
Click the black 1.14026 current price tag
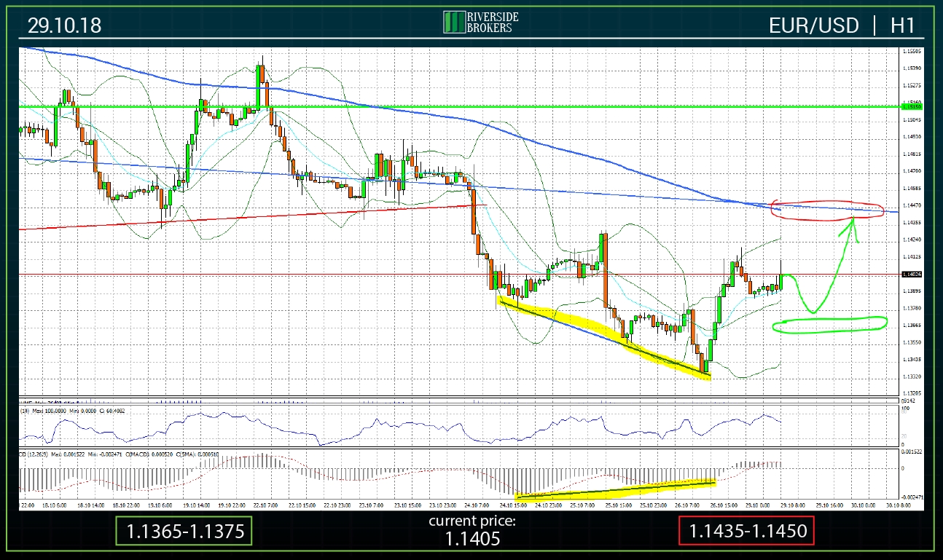[x=911, y=274]
